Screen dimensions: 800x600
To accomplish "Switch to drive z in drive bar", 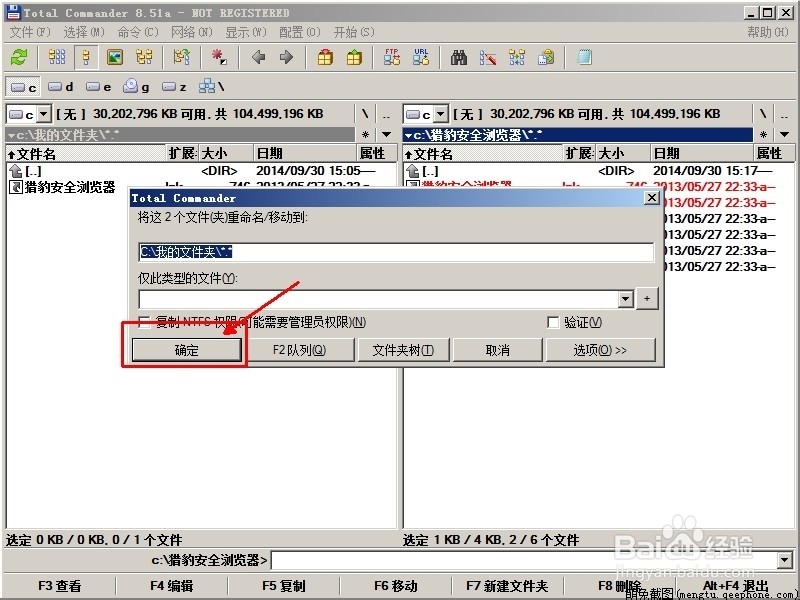I will [174, 87].
